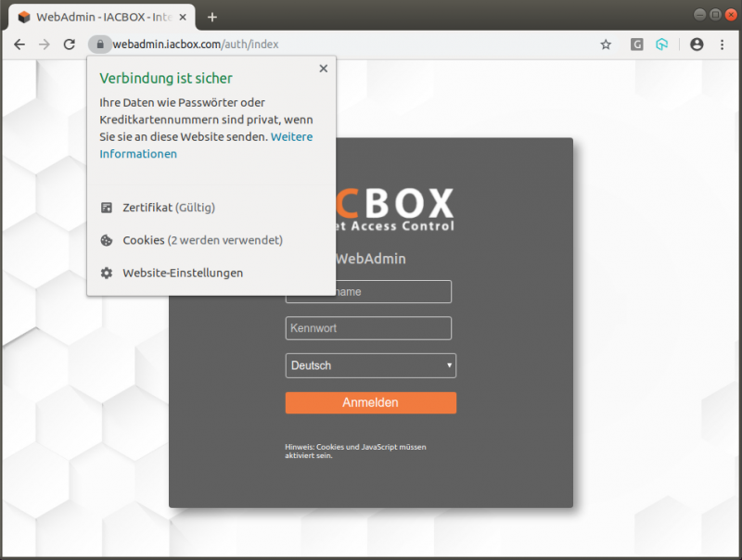Click the teal cube extension icon
742x560 pixels.
click(661, 45)
